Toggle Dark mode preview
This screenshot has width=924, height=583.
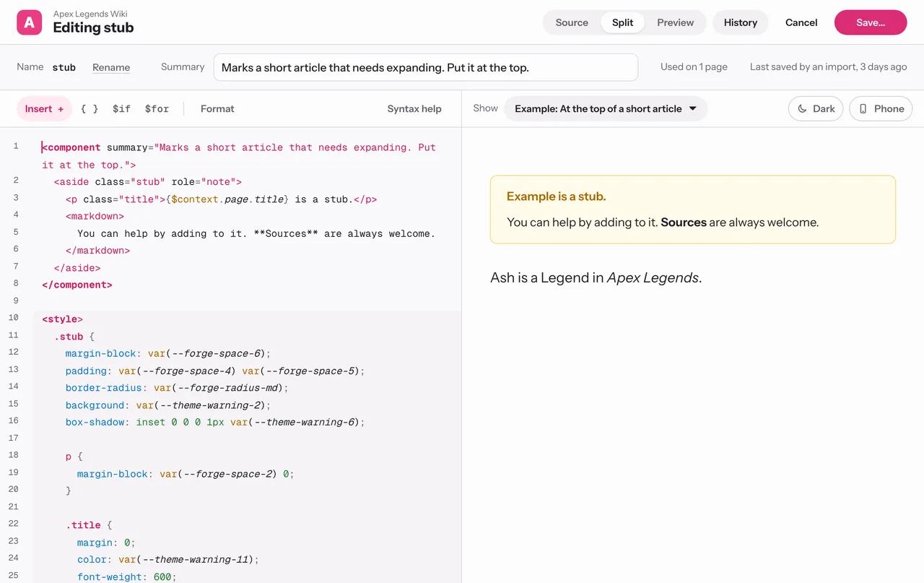pyautogui.click(x=816, y=109)
